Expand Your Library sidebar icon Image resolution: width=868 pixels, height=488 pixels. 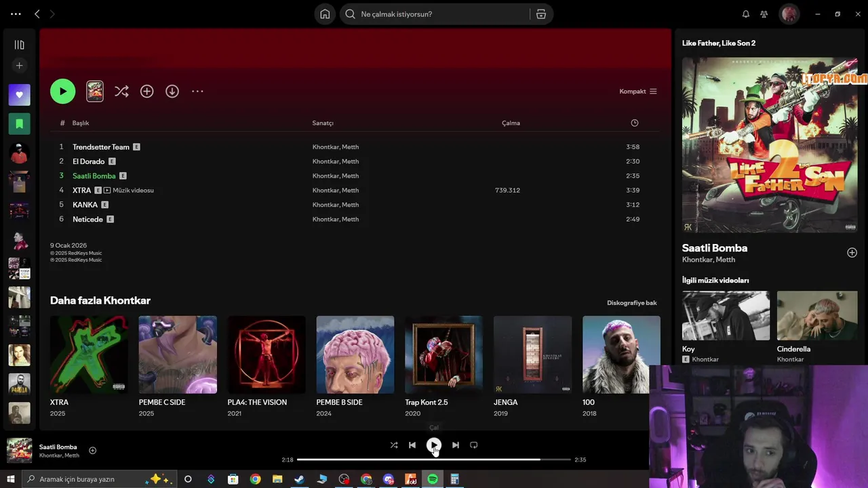tap(19, 45)
